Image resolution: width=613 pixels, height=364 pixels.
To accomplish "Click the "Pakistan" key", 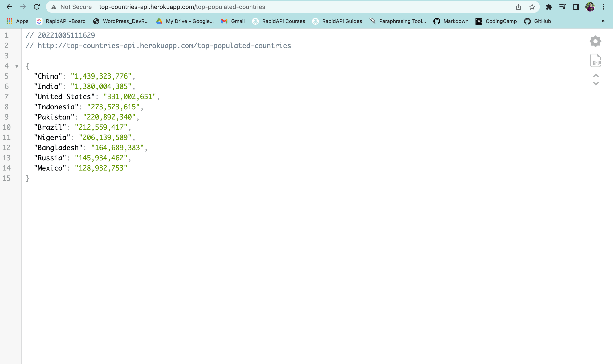I will [54, 117].
